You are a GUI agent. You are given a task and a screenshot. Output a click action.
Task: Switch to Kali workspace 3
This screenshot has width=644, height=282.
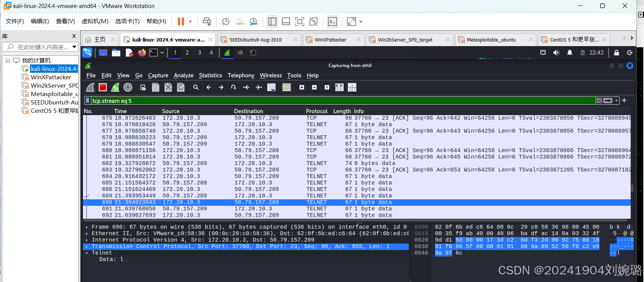(x=199, y=53)
